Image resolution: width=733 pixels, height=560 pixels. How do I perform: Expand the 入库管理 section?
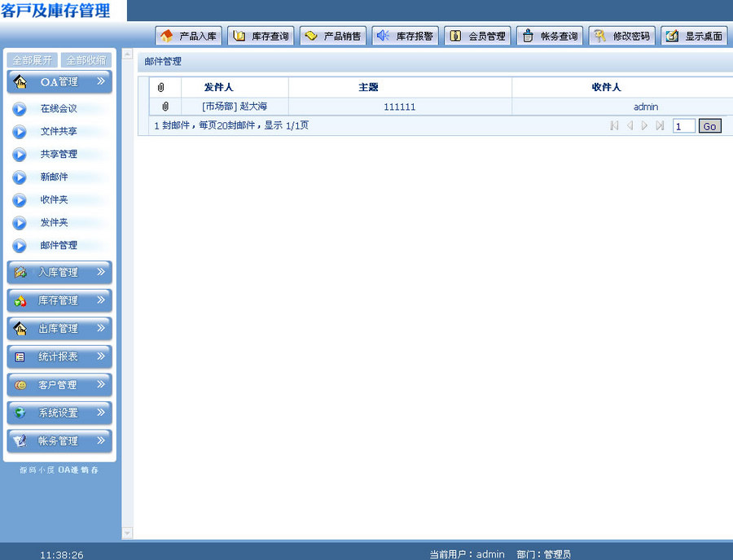tap(59, 272)
